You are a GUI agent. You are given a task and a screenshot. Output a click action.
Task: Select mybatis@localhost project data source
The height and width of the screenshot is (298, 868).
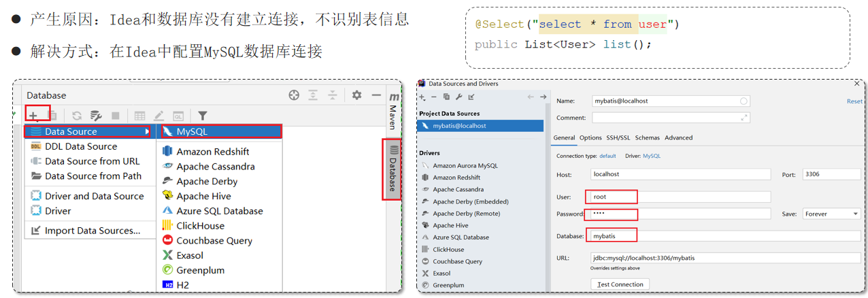pyautogui.click(x=480, y=126)
